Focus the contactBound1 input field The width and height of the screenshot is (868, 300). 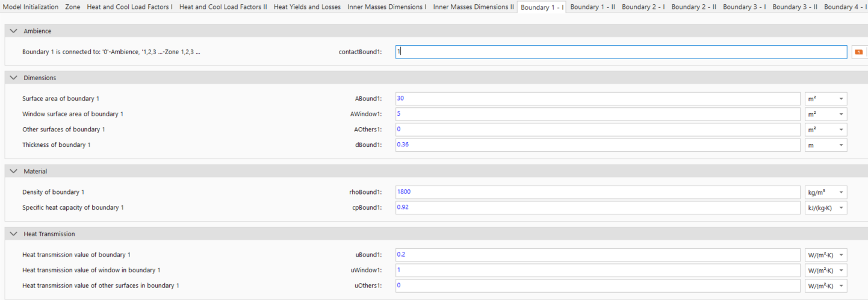click(621, 52)
